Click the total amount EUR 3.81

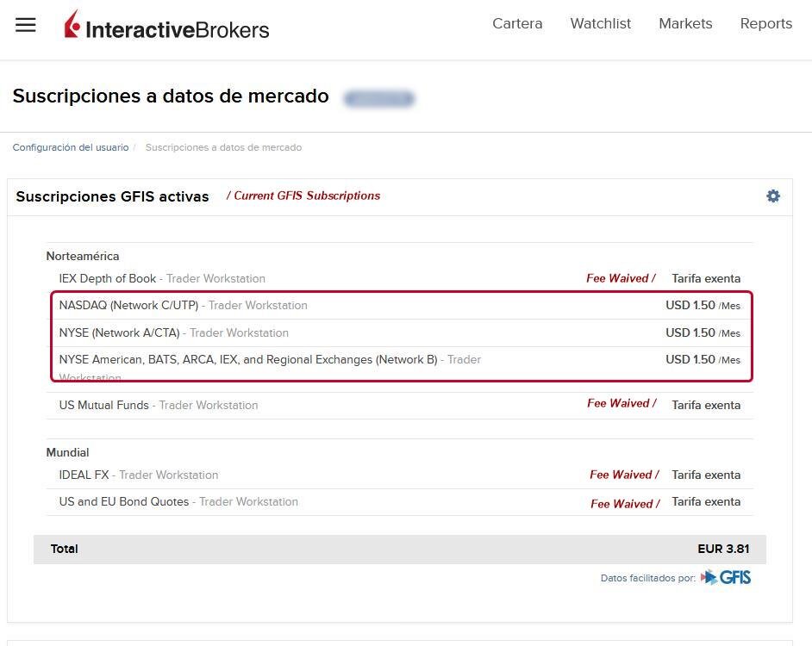723,549
